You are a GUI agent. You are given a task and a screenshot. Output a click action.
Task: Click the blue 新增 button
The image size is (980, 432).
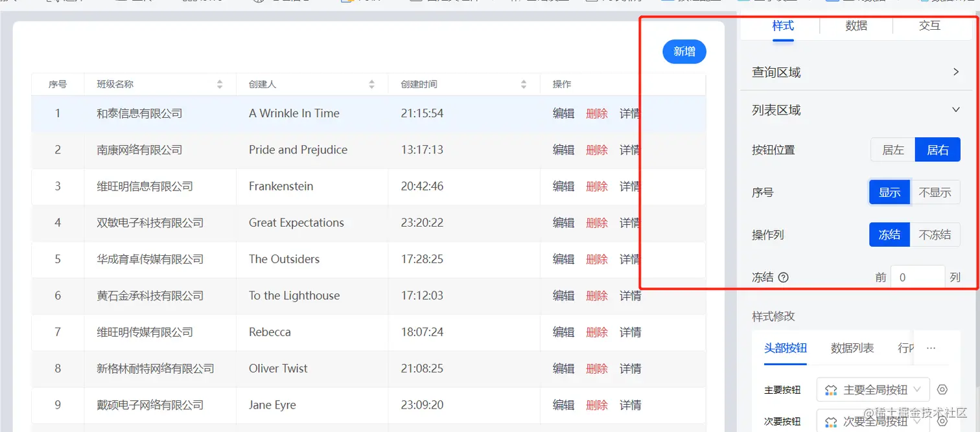tap(684, 52)
